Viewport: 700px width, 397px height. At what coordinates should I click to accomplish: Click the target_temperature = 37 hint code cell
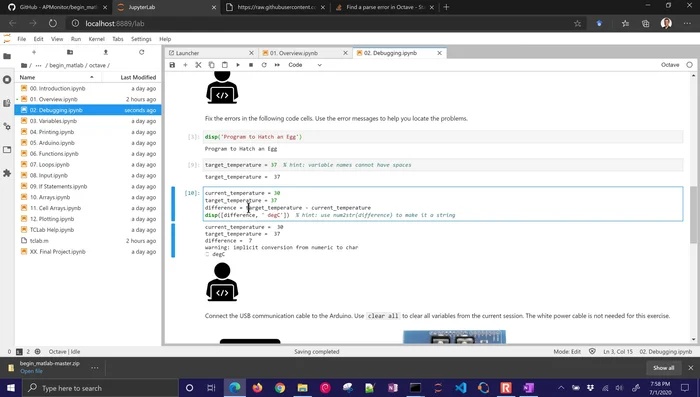point(443,165)
